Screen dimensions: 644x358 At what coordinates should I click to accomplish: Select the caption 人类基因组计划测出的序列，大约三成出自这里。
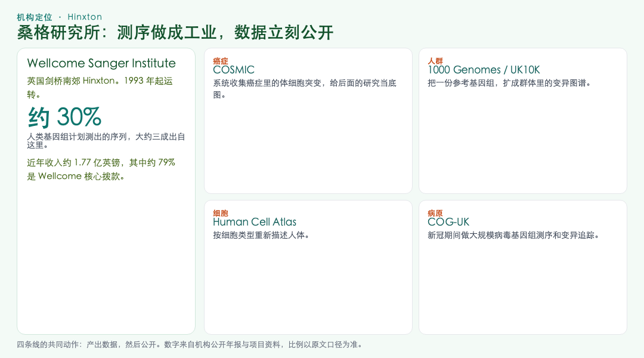tap(106, 141)
